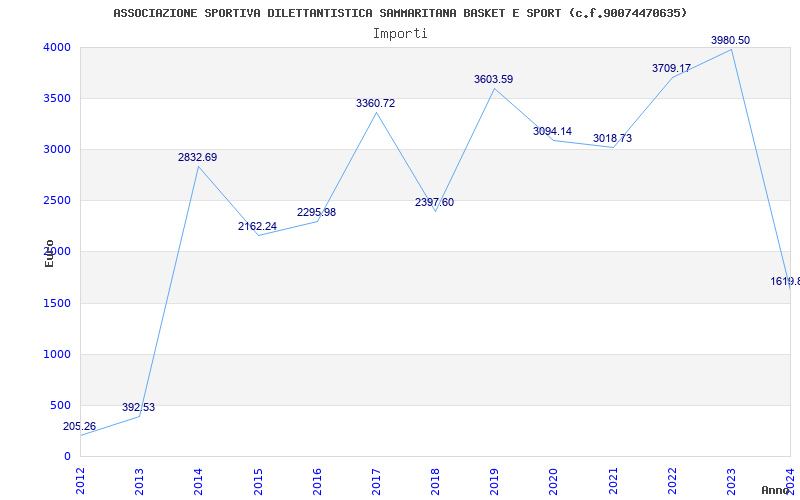Click the y-axis value 4000
800x500 pixels.
pyautogui.click(x=57, y=47)
